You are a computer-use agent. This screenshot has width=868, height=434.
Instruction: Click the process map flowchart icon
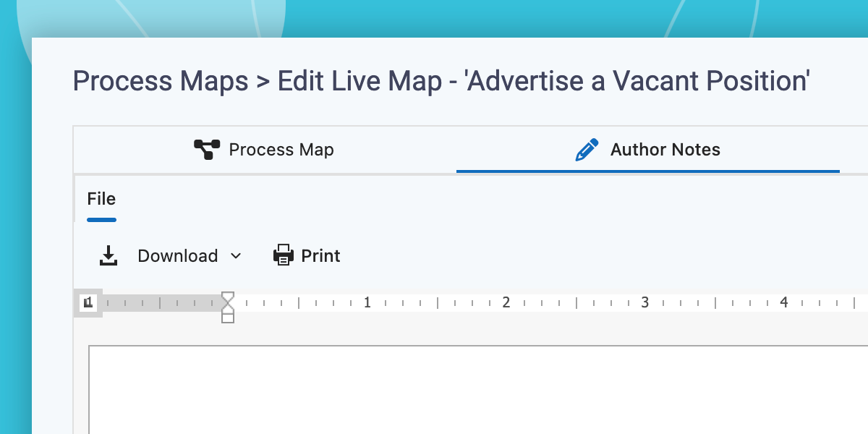(x=207, y=150)
